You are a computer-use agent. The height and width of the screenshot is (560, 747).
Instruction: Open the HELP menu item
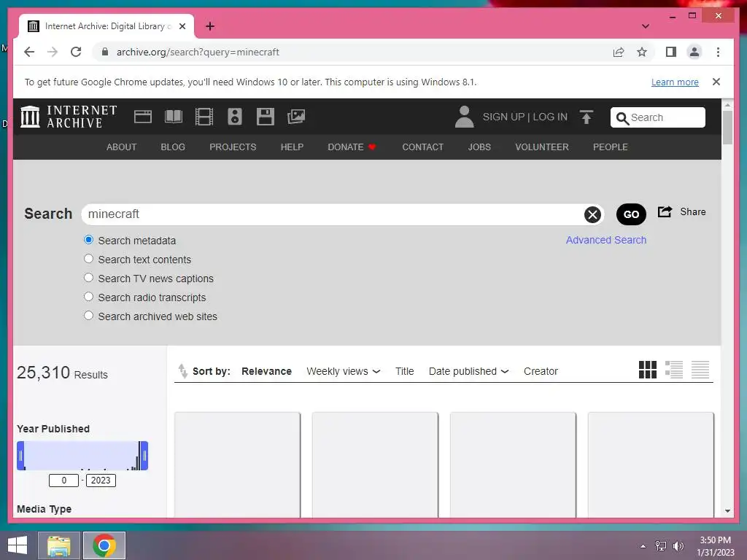coord(292,147)
